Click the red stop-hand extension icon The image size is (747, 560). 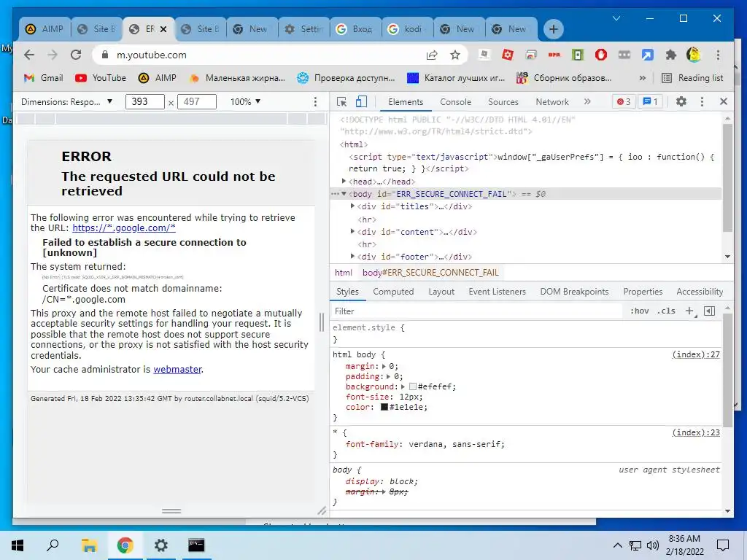(601, 55)
